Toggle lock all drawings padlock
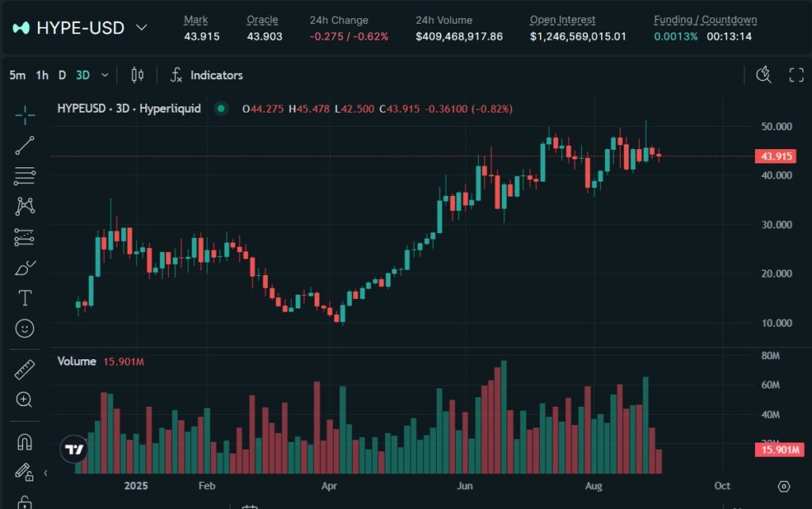 [x=25, y=502]
